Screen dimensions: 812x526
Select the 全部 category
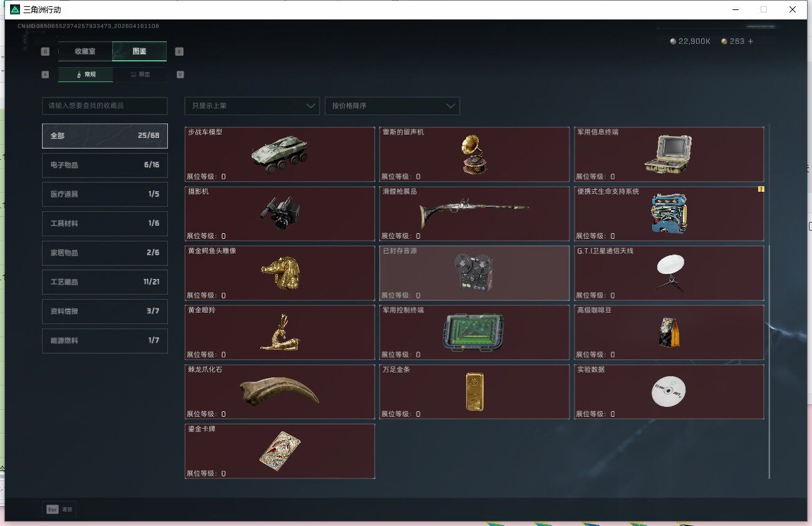[105, 136]
